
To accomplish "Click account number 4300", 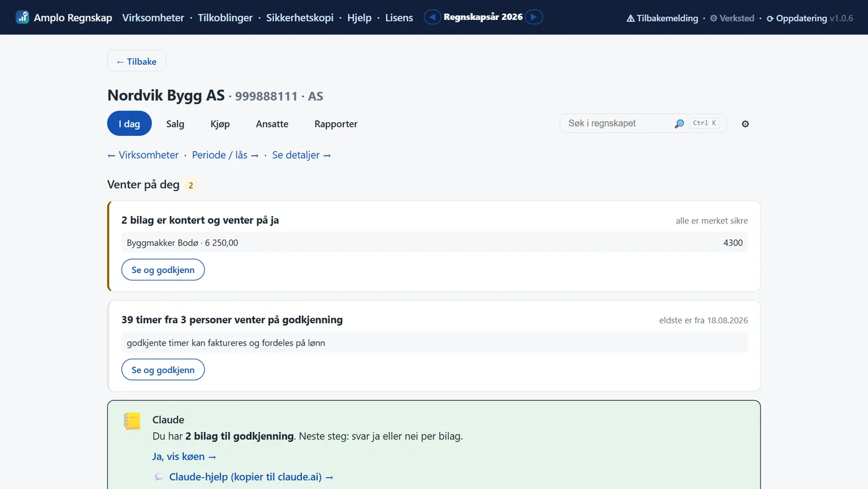I will click(x=733, y=243).
